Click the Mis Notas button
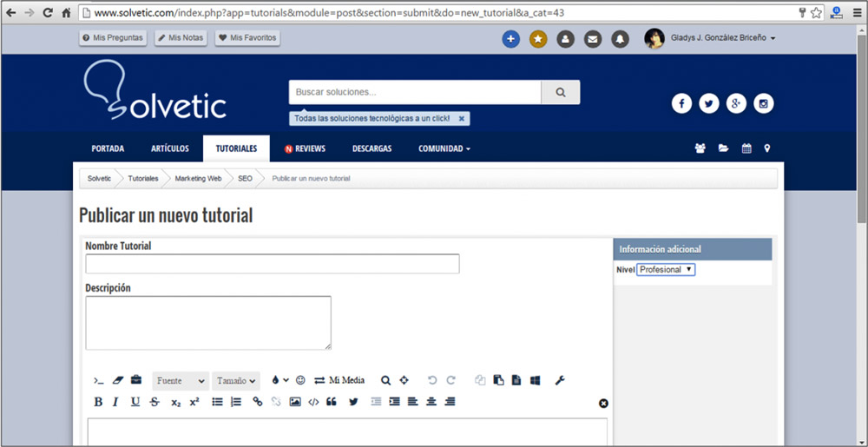The width and height of the screenshot is (868, 447). point(181,37)
